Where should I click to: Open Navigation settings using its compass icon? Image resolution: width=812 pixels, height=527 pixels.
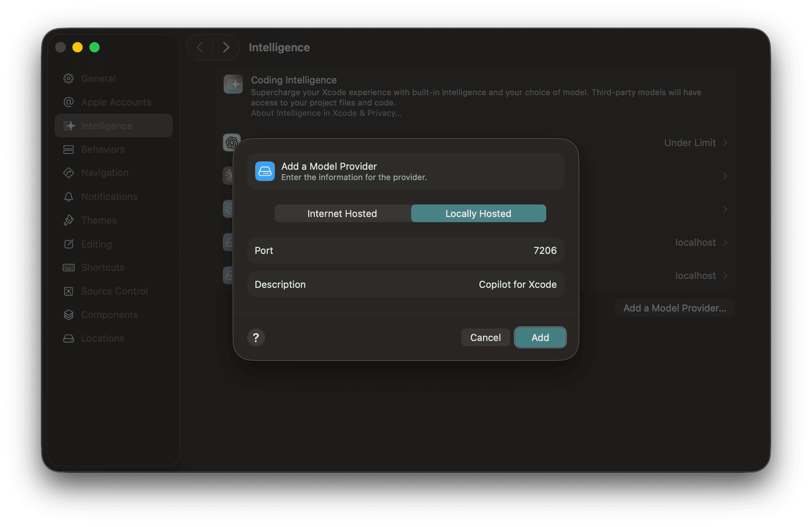point(69,172)
